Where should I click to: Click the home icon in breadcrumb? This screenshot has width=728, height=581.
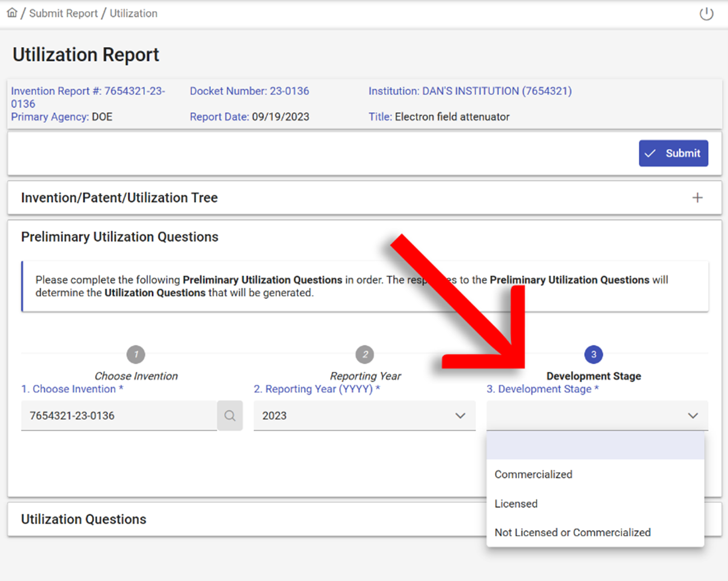pyautogui.click(x=12, y=13)
